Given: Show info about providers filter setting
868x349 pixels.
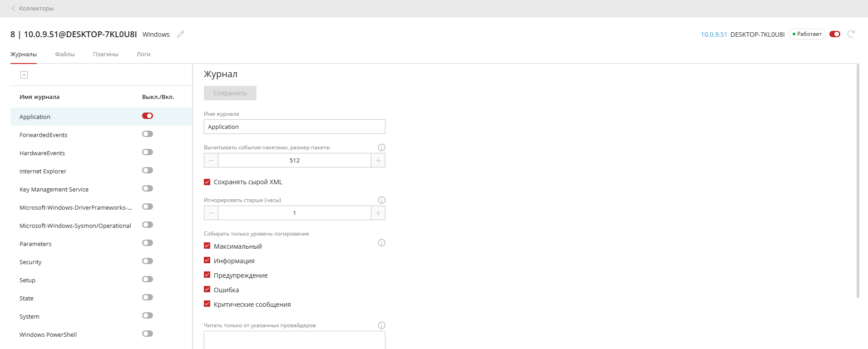Looking at the screenshot, I should point(382,325).
